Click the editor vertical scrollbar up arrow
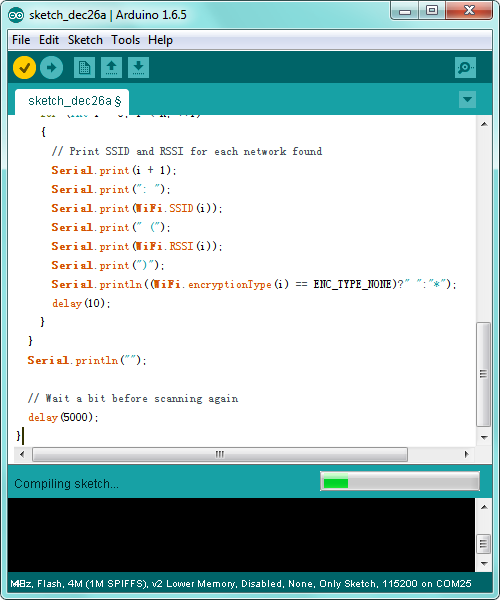Viewport: 500px width, 600px height. click(x=484, y=124)
